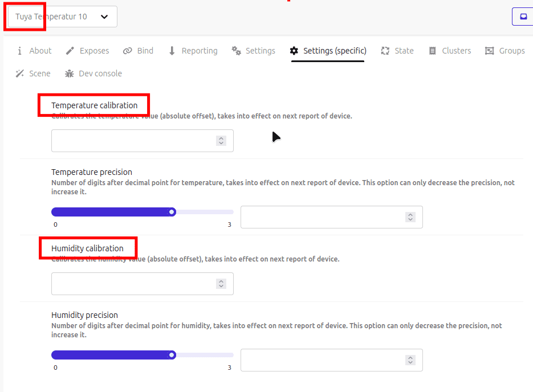Click the Dev console bug icon
533x392 pixels.
[70, 73]
